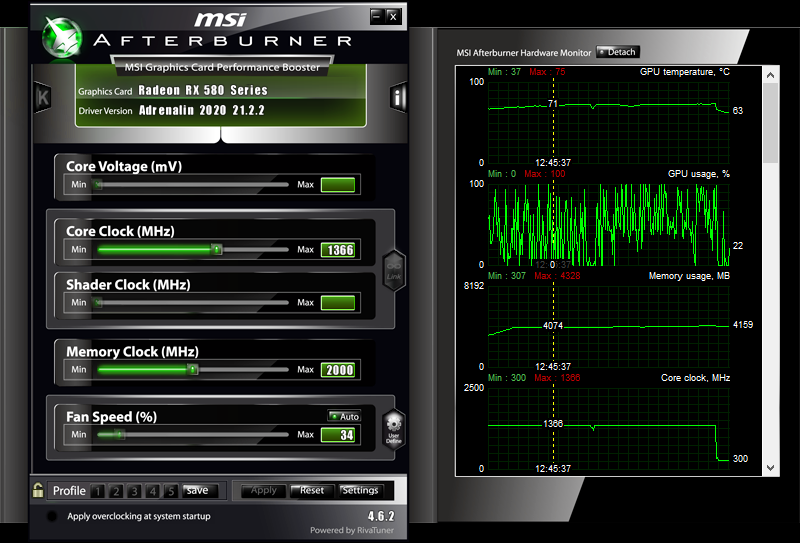Click the Core Voltage slider handle

coord(97,184)
